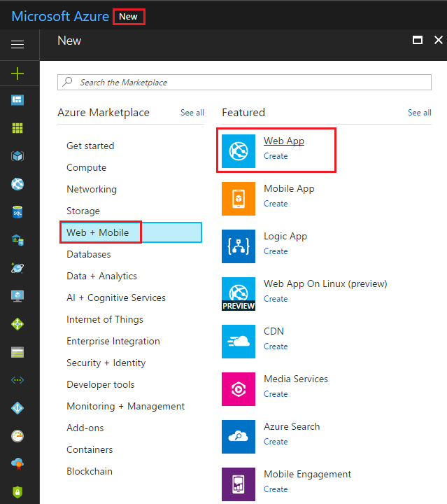Click Create under CDN
The image size is (447, 504).
276,346
